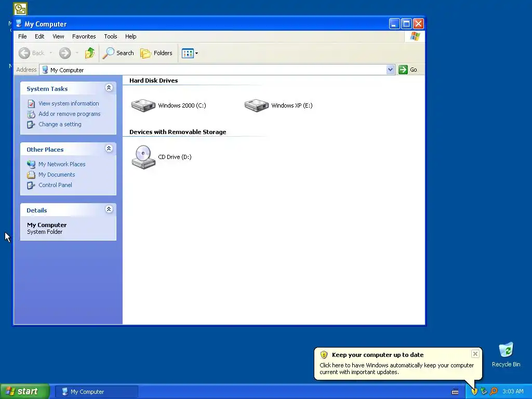Open the View menu

(x=58, y=36)
